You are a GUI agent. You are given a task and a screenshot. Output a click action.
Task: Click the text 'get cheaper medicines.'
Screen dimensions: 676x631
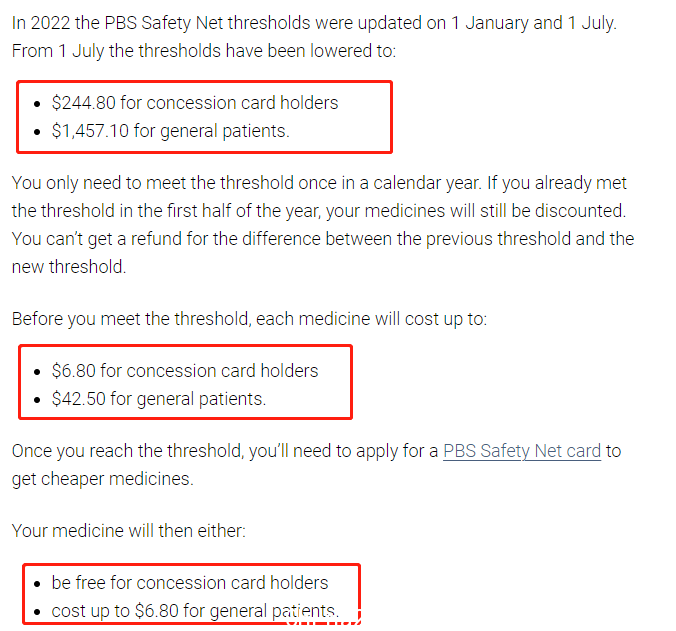pyautogui.click(x=103, y=479)
